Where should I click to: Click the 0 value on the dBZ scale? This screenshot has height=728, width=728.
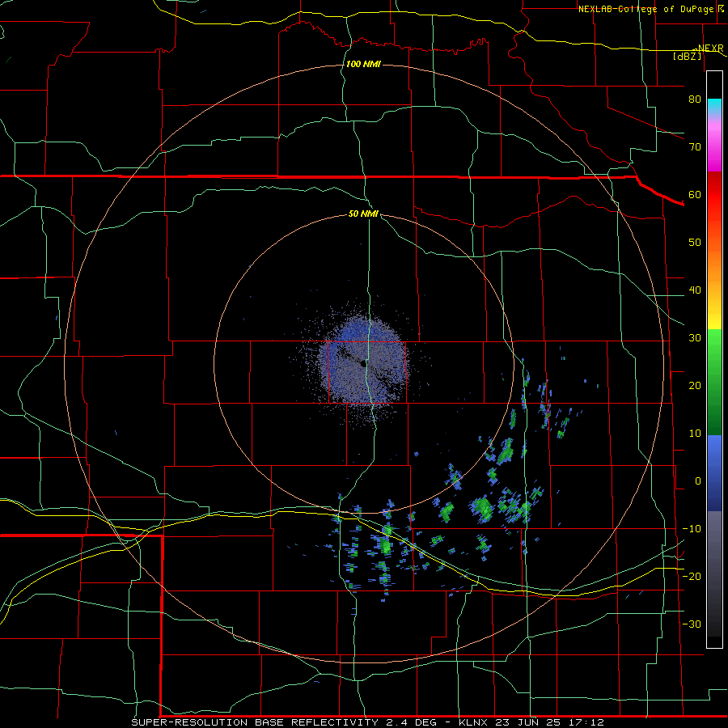coord(697,481)
